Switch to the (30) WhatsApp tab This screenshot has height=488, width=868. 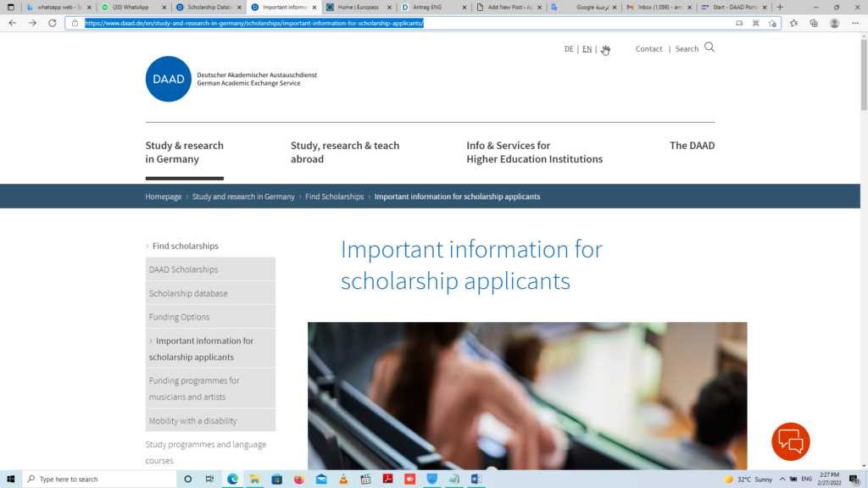133,7
